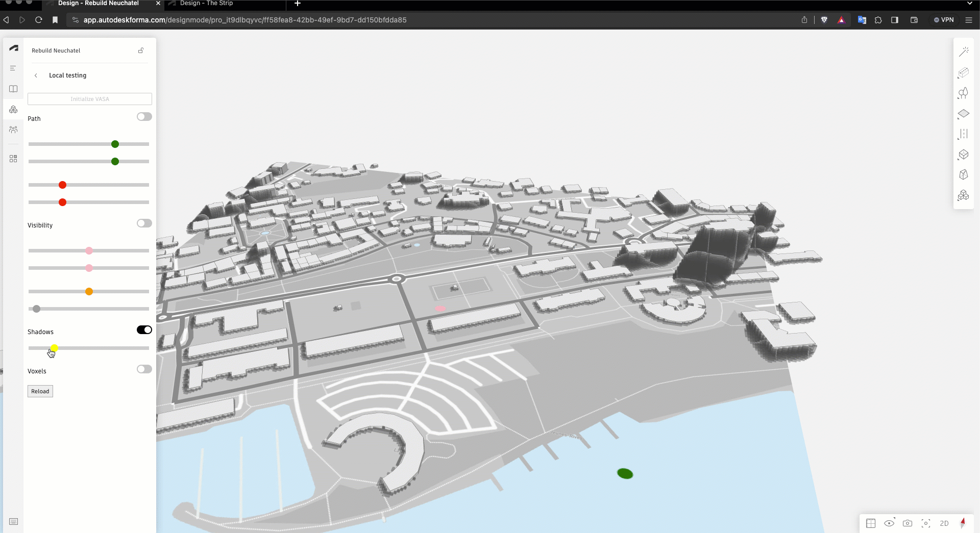This screenshot has height=533, width=980.
Task: Click the camera snapshot icon
Action: [x=907, y=523]
